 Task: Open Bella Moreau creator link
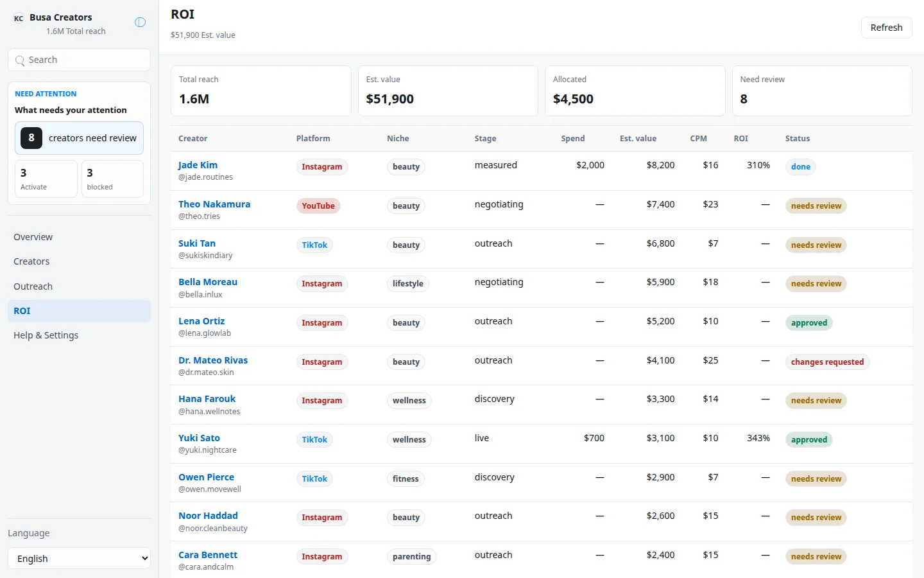(208, 282)
